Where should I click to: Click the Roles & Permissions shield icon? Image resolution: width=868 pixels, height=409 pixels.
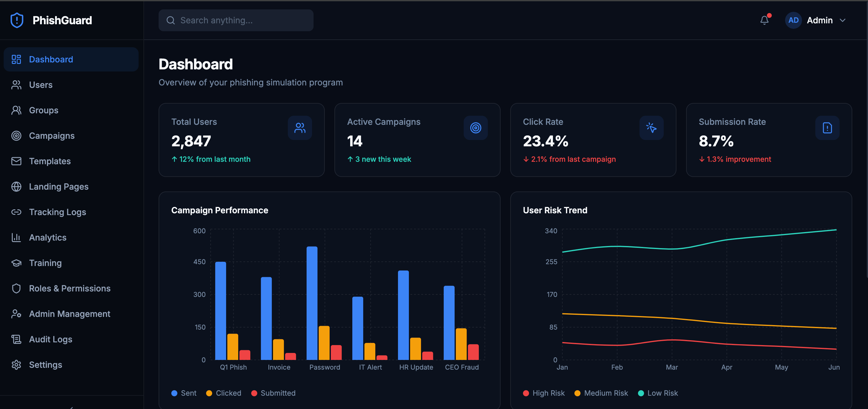(x=16, y=289)
